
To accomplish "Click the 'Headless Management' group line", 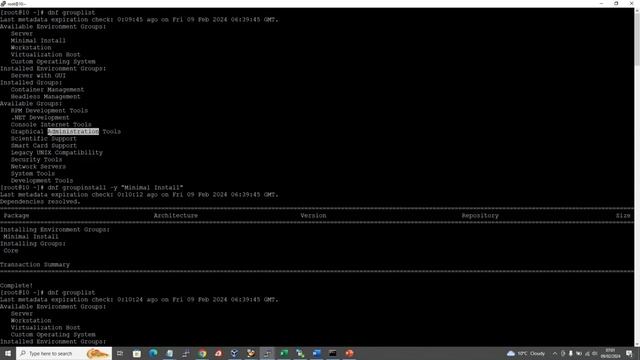I will coord(45,96).
